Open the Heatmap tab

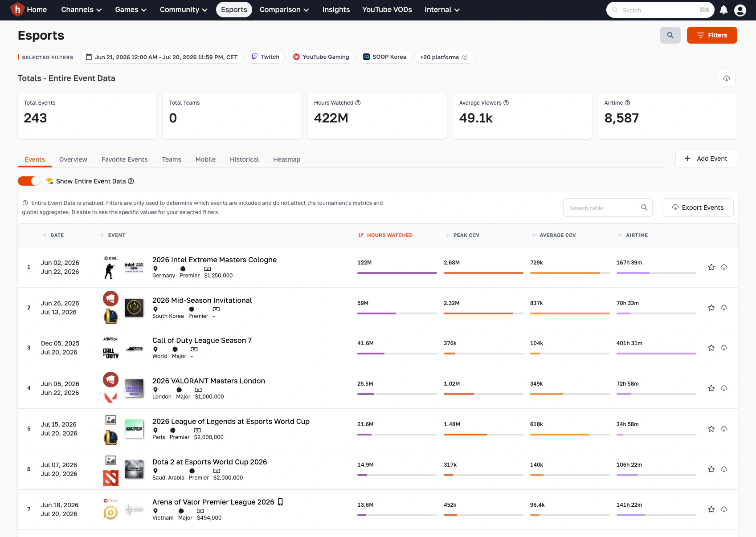(286, 159)
